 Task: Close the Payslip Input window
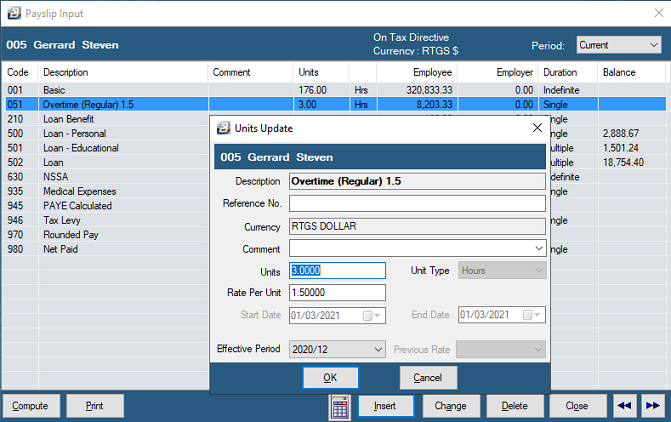tap(659, 13)
